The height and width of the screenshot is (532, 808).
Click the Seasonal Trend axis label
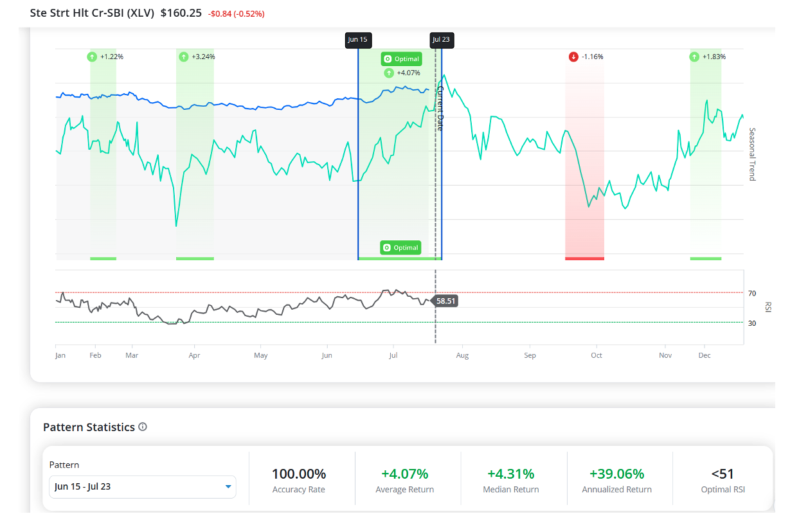pos(752,154)
